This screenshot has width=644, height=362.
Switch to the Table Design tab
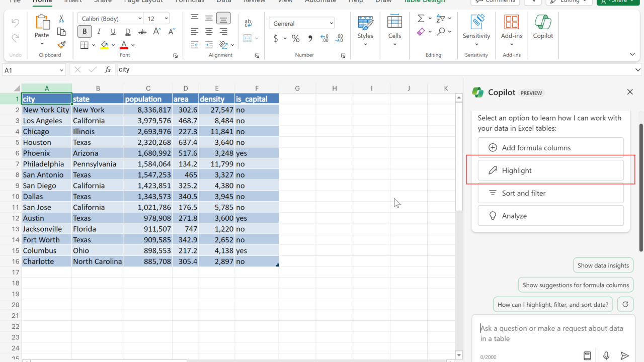(424, 2)
